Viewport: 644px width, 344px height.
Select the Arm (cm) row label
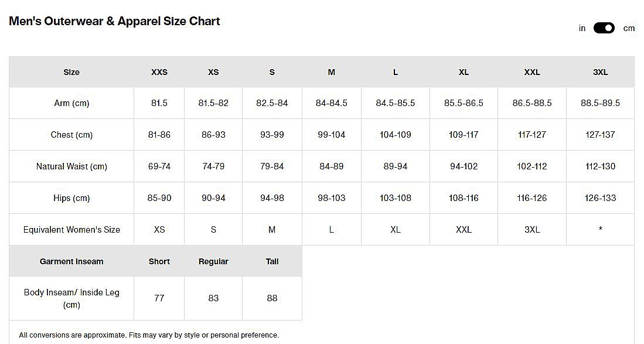pyautogui.click(x=71, y=103)
